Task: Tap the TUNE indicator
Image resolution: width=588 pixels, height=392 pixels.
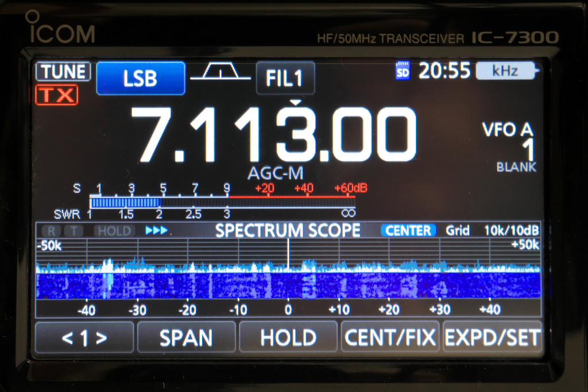Action: [63, 72]
